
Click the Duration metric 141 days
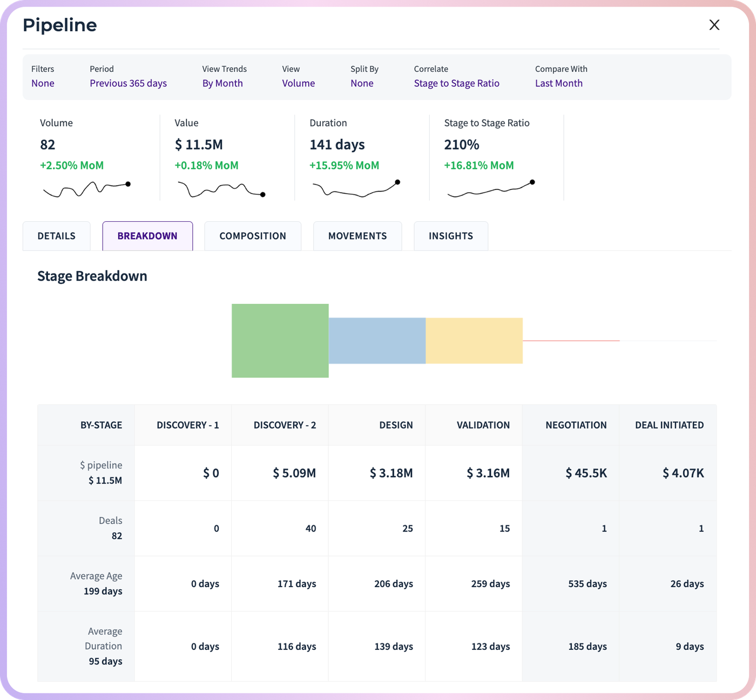(x=337, y=145)
